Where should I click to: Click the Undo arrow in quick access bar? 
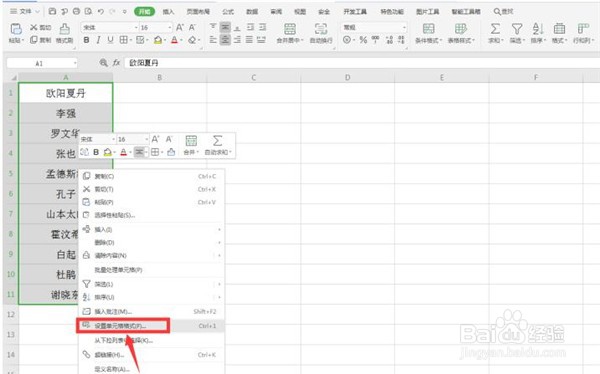click(100, 11)
